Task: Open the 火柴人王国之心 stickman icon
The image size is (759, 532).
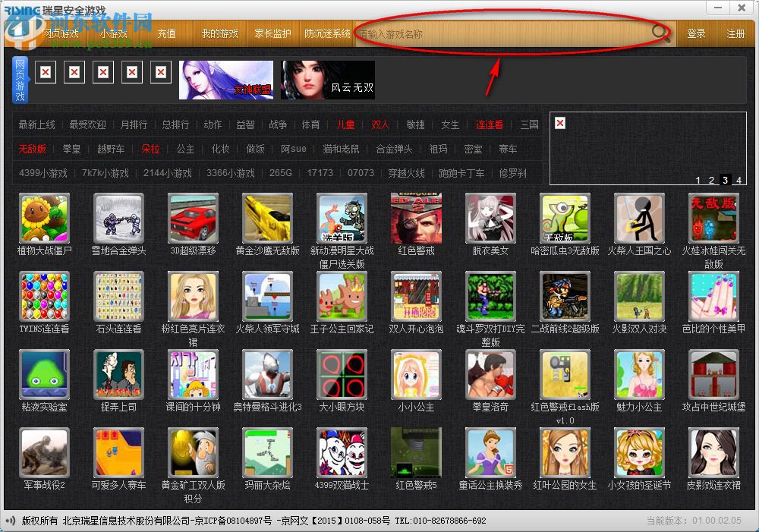Action: point(639,218)
